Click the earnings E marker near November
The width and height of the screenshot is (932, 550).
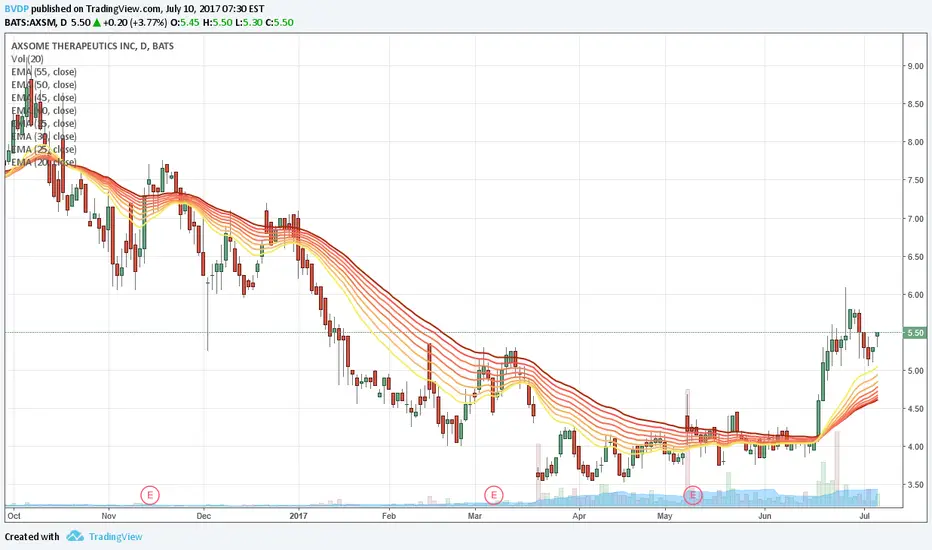pos(150,495)
